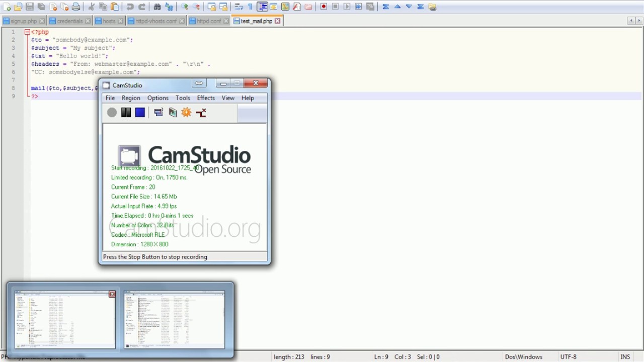The width and height of the screenshot is (644, 362).
Task: Click the 'length : 213' status bar entry
Action: tap(289, 357)
